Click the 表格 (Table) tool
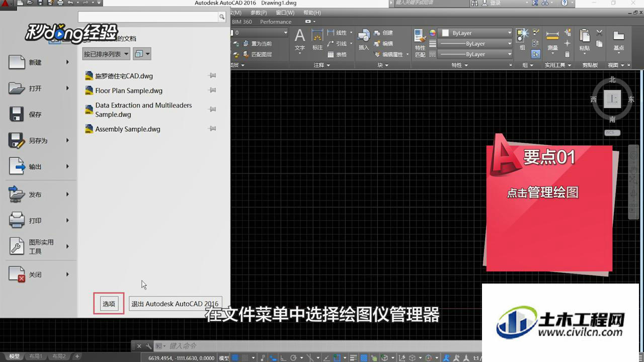This screenshot has width=644, height=362. (x=337, y=54)
